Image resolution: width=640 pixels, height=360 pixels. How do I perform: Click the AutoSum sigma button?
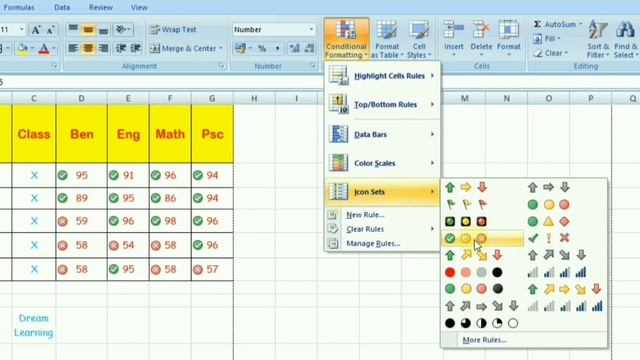tap(538, 24)
